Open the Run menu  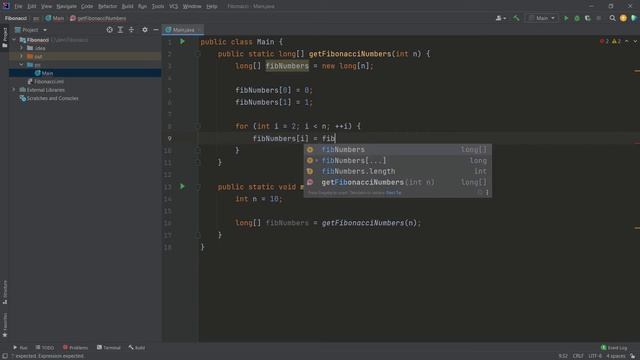coord(142,7)
